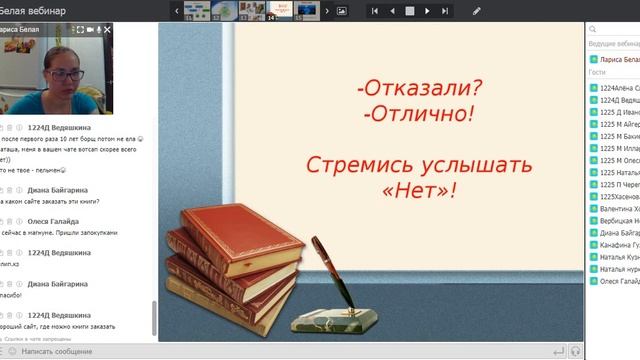
Task: Select guest '1225 М Айгер' in participants list
Action: click(615, 124)
